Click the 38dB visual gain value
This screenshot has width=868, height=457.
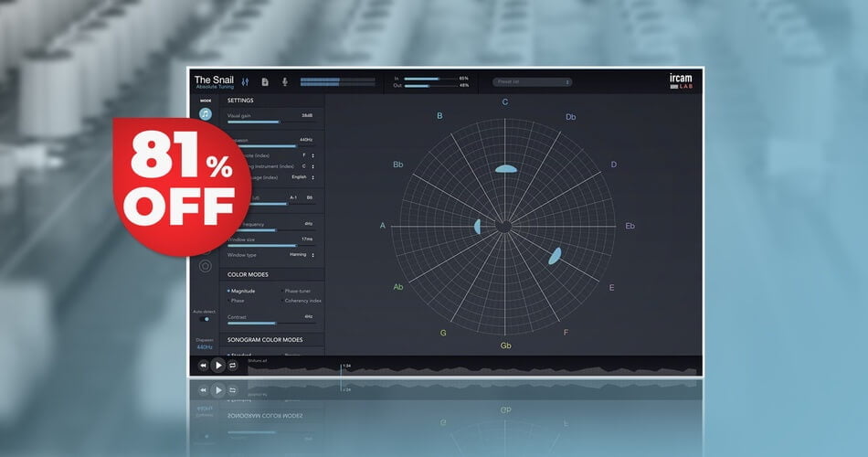(x=307, y=116)
